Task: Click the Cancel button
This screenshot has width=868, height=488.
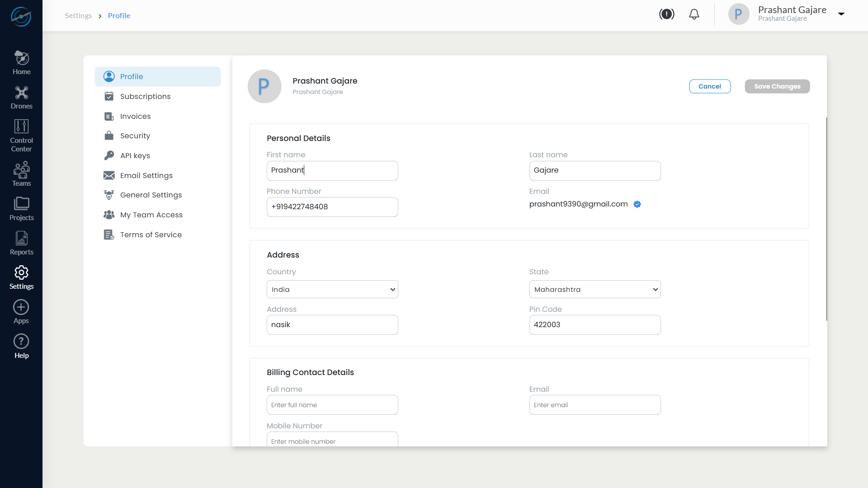Action: point(709,86)
